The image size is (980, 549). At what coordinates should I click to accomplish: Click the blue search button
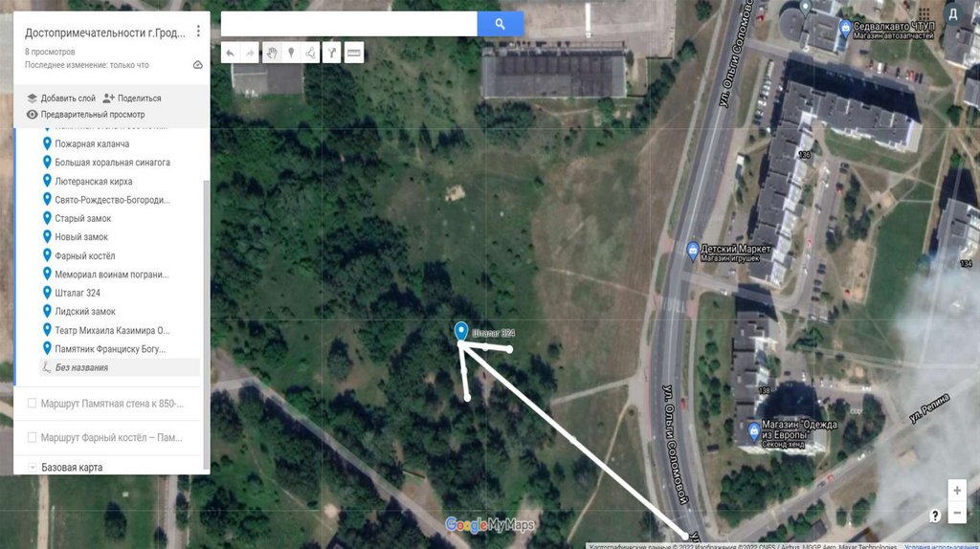500,24
